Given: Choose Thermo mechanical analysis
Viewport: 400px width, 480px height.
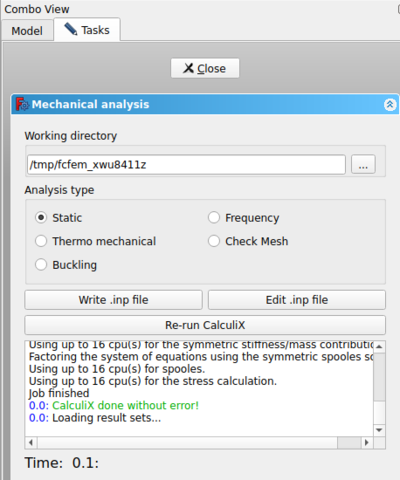Looking at the screenshot, I should (x=96, y=241).
